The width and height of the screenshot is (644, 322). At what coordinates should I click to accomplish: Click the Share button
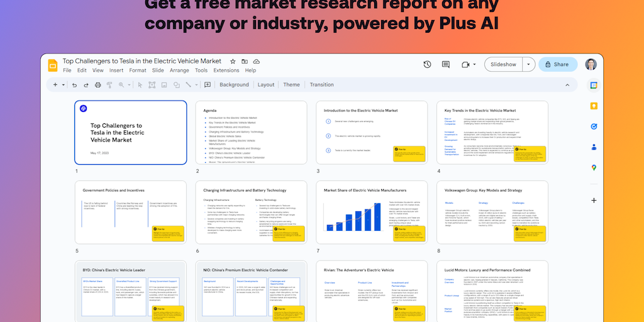(x=558, y=65)
